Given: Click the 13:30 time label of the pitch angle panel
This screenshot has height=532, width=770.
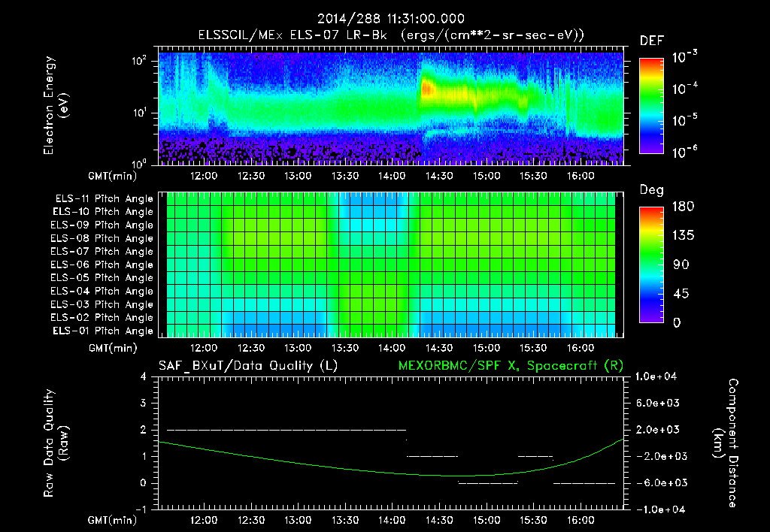Looking at the screenshot, I should (344, 349).
